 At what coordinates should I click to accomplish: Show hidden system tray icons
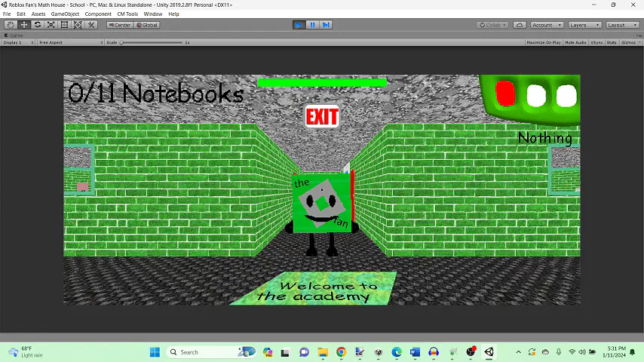coord(518,352)
